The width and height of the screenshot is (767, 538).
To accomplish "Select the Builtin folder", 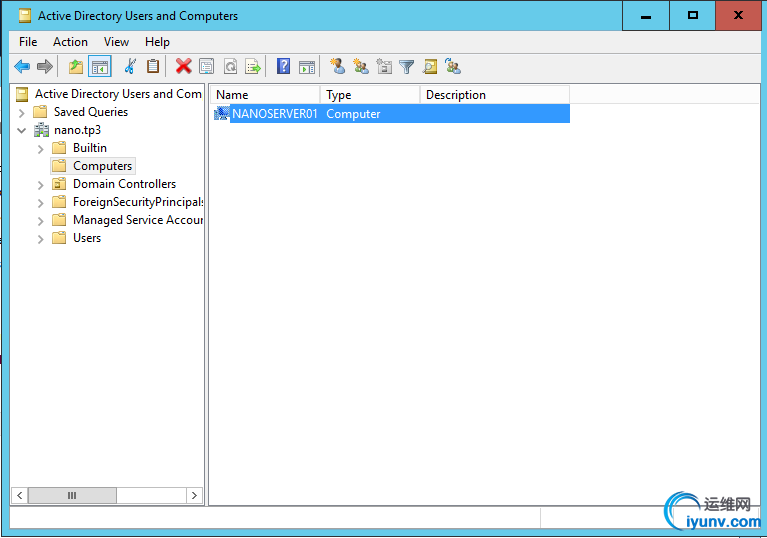I will click(90, 148).
